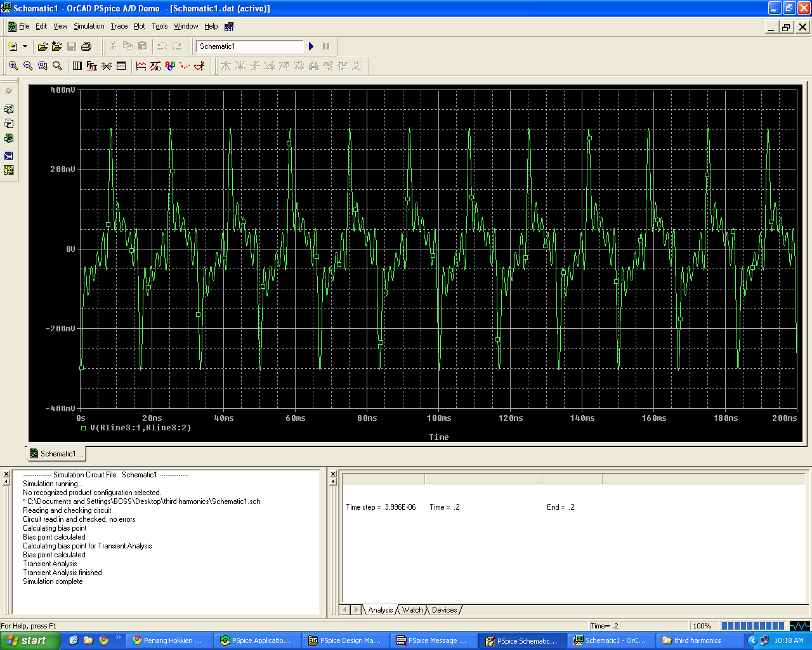Switch to the Watch tab
The width and height of the screenshot is (812, 650).
412,610
